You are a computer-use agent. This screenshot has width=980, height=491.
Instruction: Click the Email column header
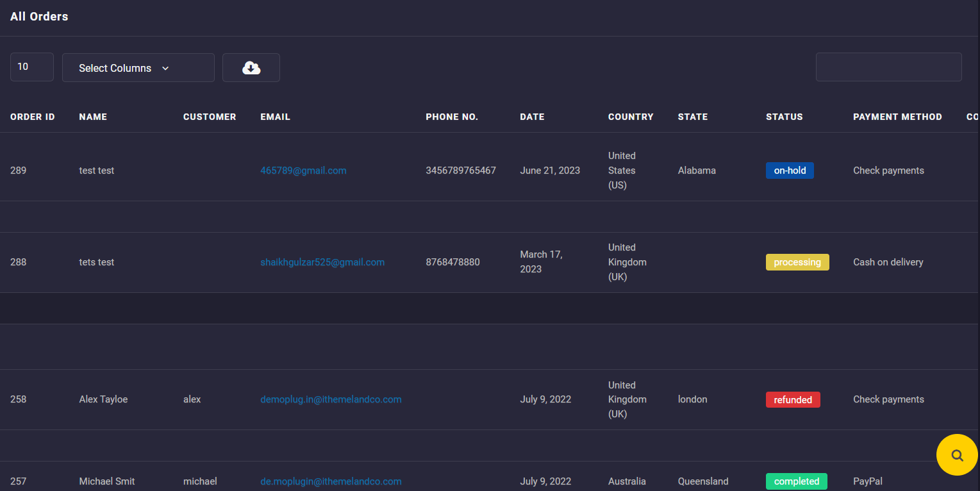[275, 117]
